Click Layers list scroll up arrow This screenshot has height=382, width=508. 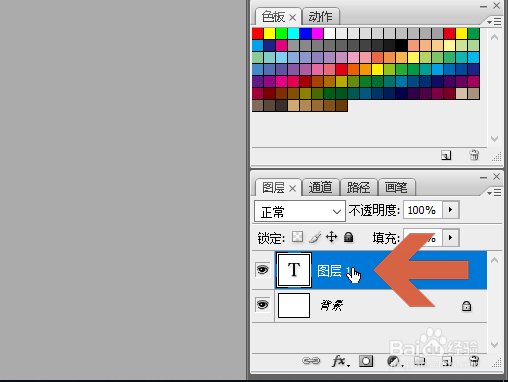(x=495, y=260)
